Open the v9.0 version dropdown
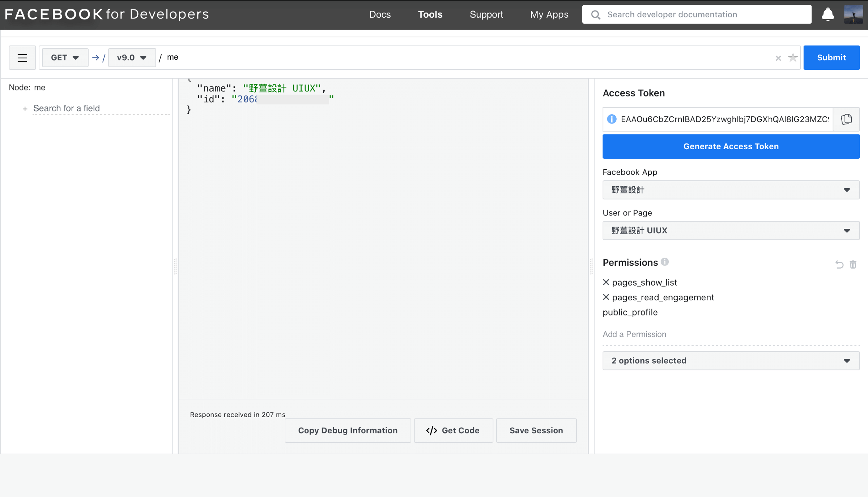The width and height of the screenshot is (868, 497). pyautogui.click(x=132, y=57)
